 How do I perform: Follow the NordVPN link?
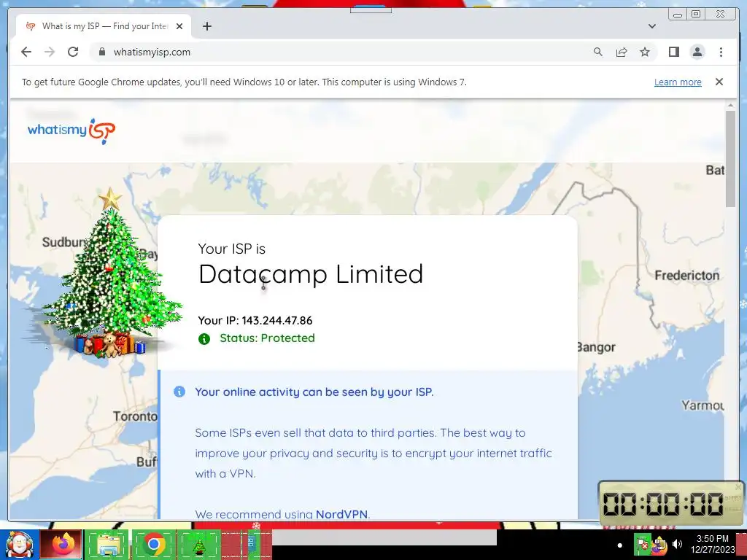[x=341, y=514]
